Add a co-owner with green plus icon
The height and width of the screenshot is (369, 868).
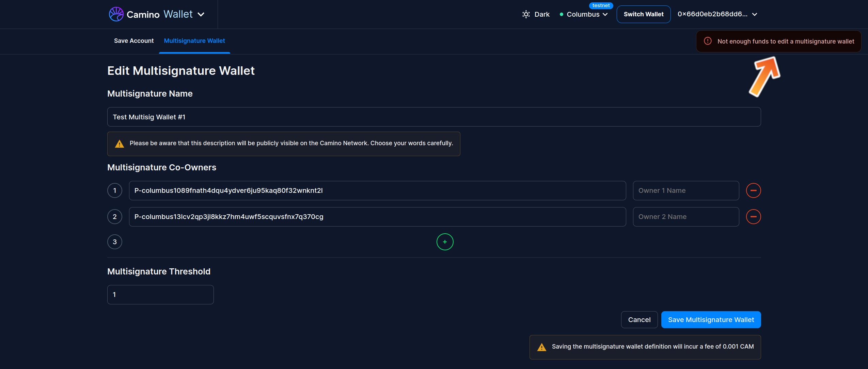(x=445, y=242)
